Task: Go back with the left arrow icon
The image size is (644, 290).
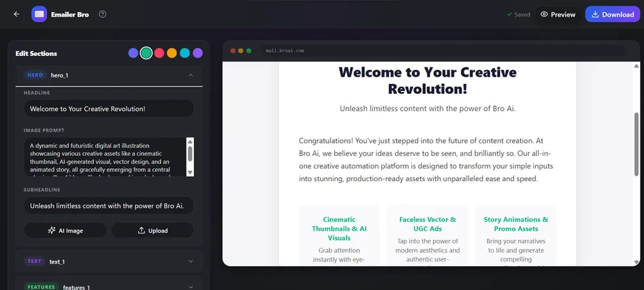Action: pyautogui.click(x=16, y=14)
